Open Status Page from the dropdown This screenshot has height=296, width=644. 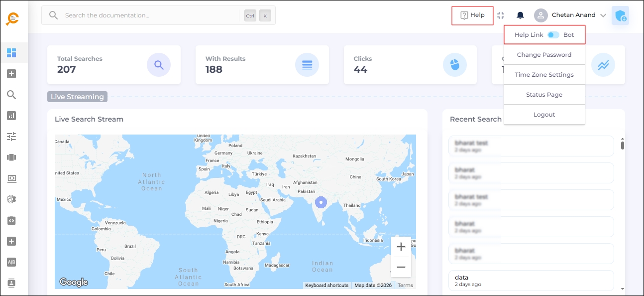[544, 95]
